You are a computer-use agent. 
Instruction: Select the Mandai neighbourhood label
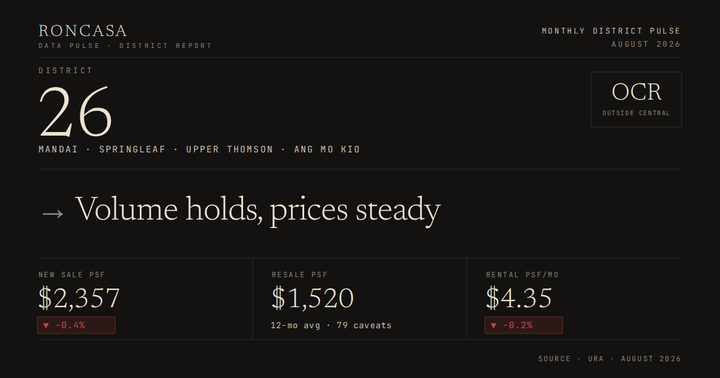point(58,149)
